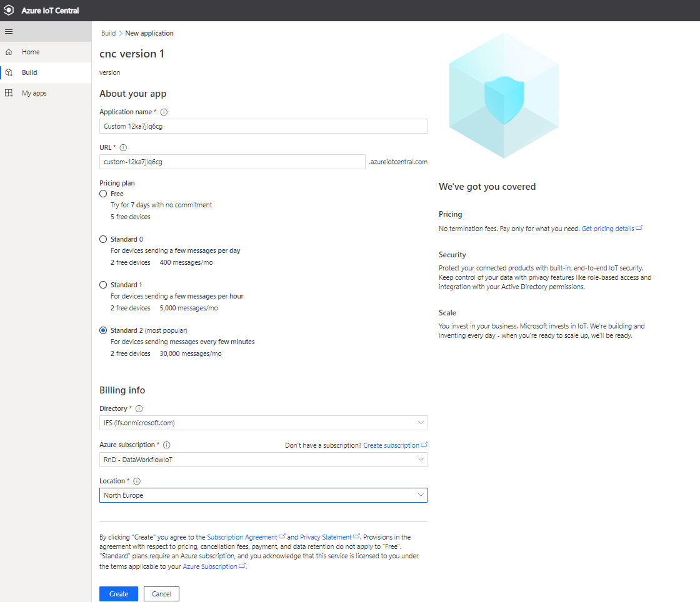Click info icon beside URL label
The image size is (700, 602).
(123, 148)
